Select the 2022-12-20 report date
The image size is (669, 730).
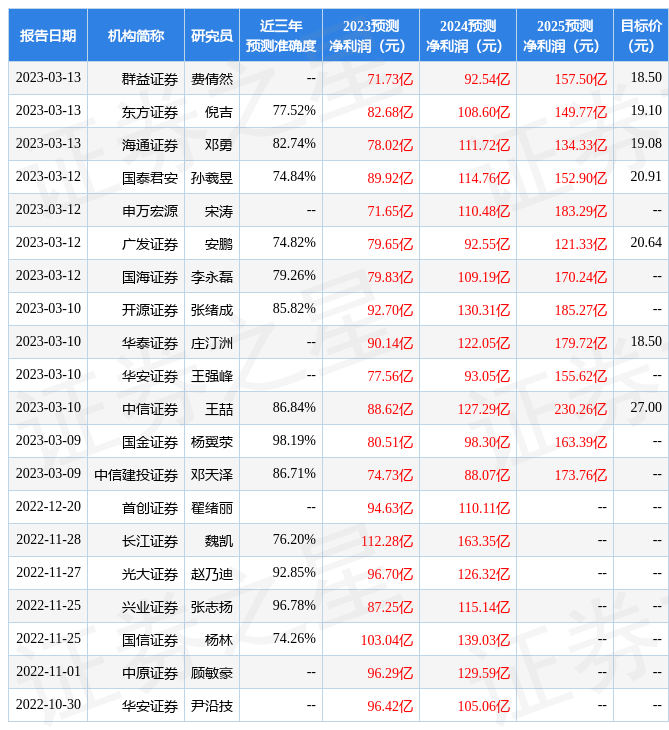[48, 507]
